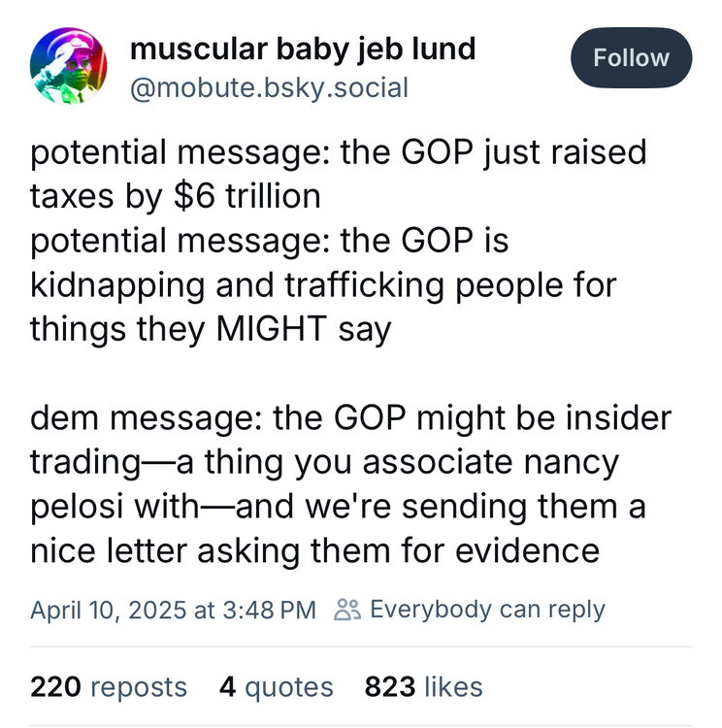Click the "$6 trillion" text line

(x=176, y=196)
